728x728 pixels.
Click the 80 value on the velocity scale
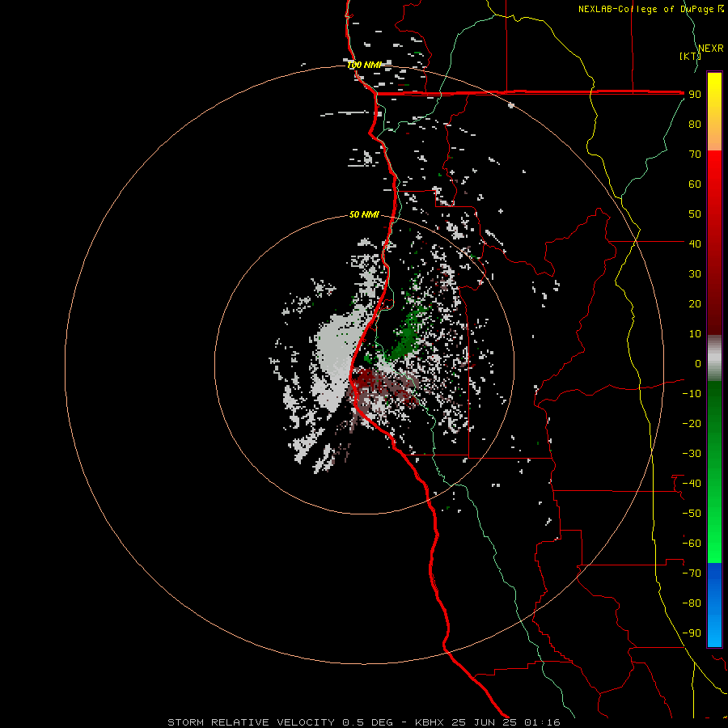tap(695, 124)
